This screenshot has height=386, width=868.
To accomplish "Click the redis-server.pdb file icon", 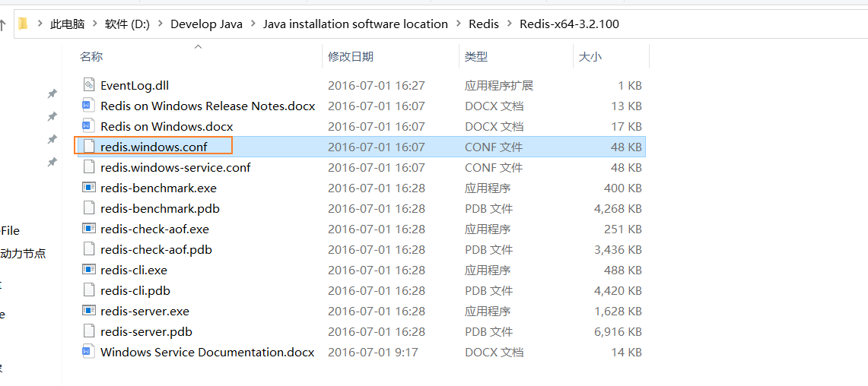I will coord(88,331).
